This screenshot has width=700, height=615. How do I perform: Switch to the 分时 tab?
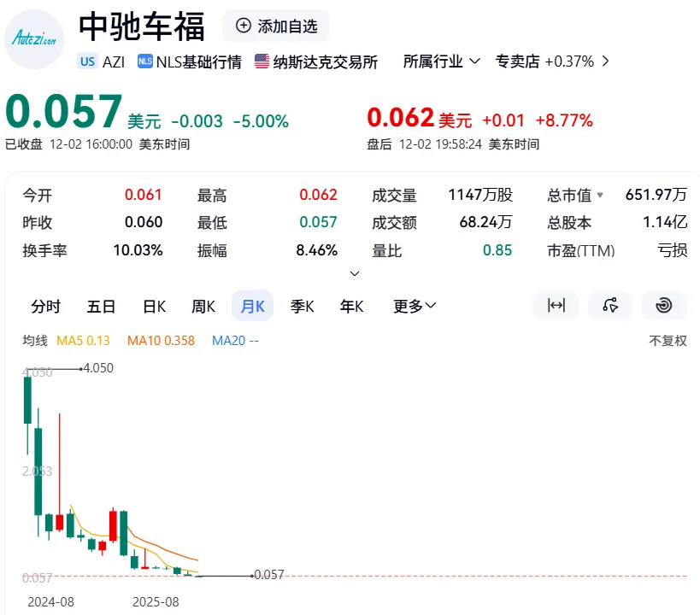pyautogui.click(x=45, y=305)
